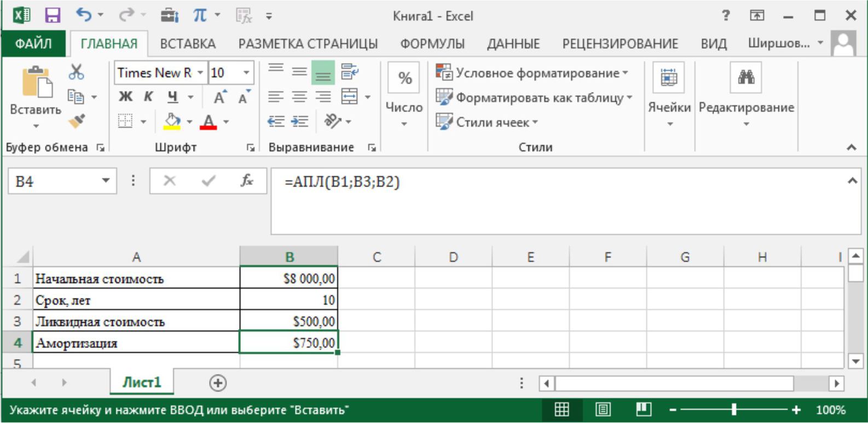Open the ФАЙЛ menu
Image resolution: width=868 pixels, height=423 pixels.
pos(33,43)
